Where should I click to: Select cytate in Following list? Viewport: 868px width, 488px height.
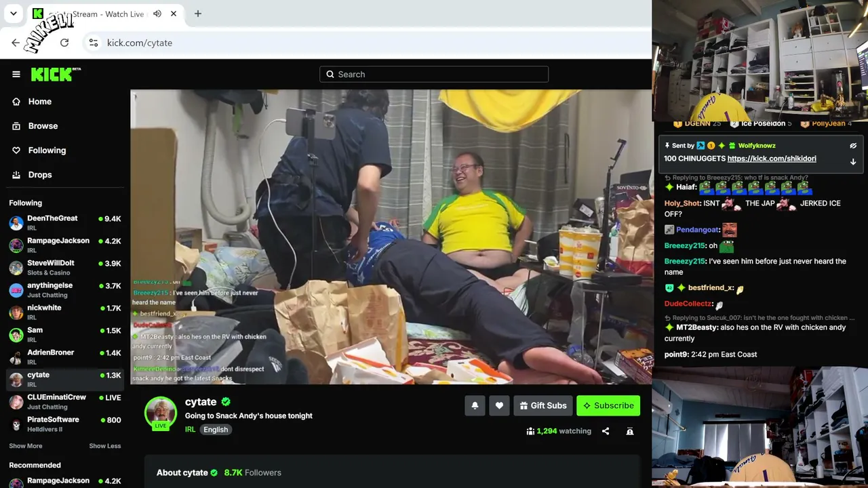(65, 380)
